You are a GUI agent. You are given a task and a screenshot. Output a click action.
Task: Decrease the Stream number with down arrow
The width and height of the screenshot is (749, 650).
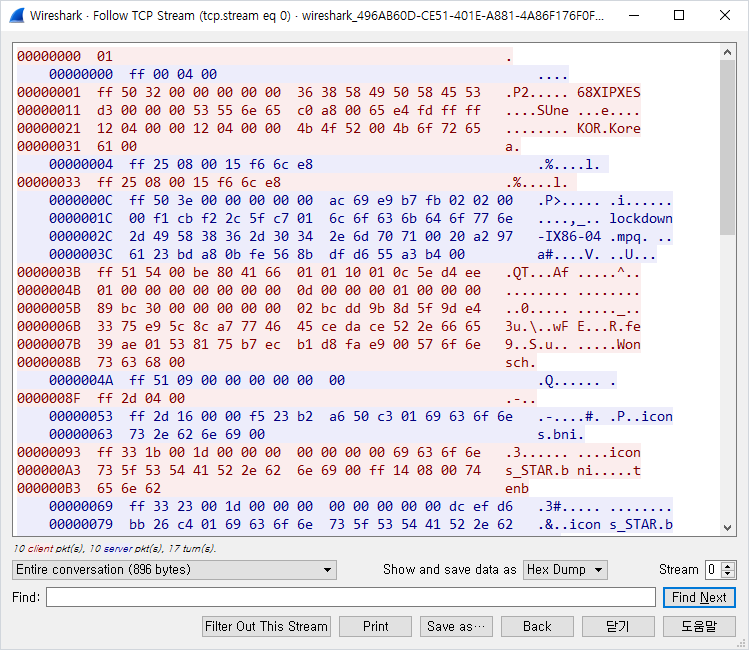point(728,574)
